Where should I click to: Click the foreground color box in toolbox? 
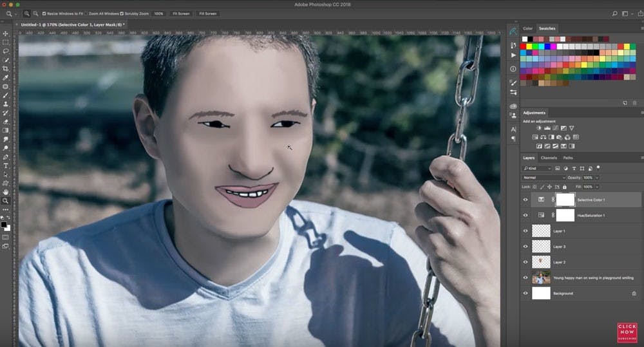(4, 225)
